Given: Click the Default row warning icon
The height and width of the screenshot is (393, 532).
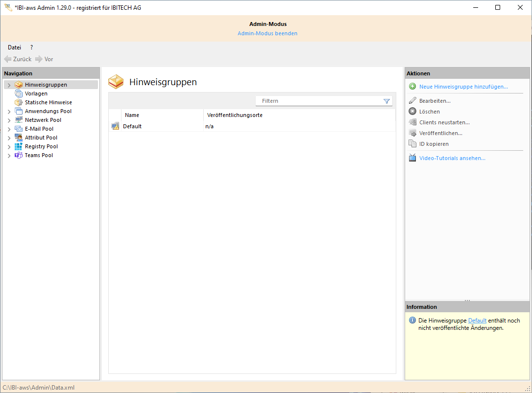Looking at the screenshot, I should point(115,126).
